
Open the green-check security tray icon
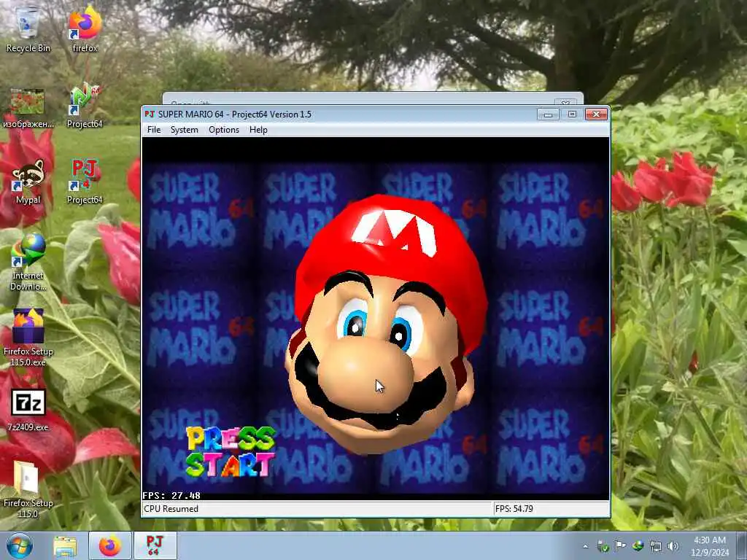coord(603,546)
